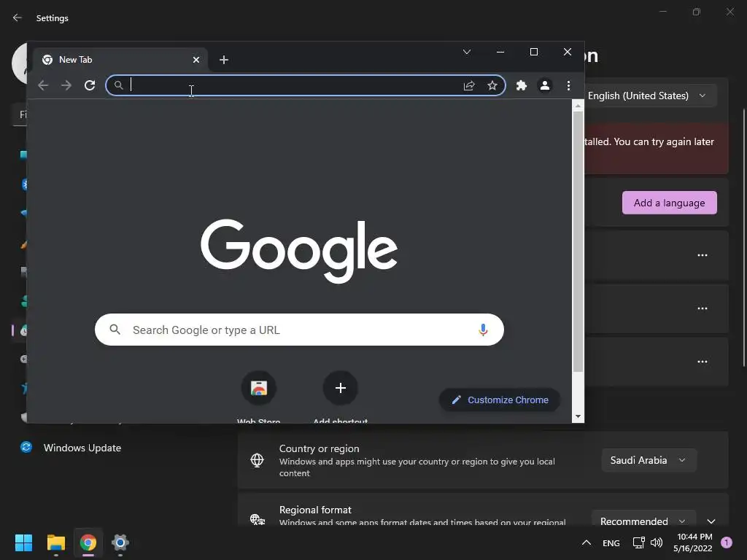Screen dimensions: 747x560
Task: Click Customize Chrome button
Action: (x=499, y=400)
